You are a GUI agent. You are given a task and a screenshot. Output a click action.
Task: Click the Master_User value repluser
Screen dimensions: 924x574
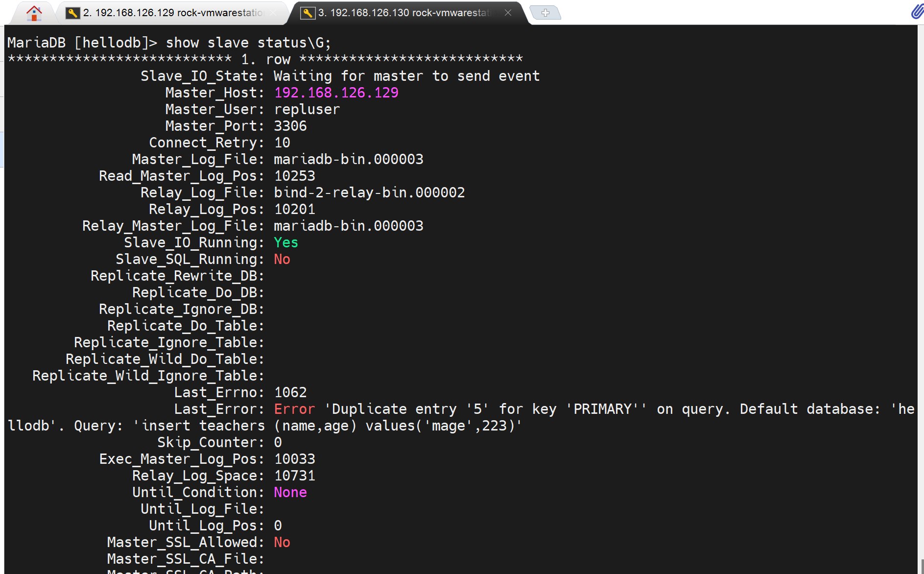click(307, 109)
